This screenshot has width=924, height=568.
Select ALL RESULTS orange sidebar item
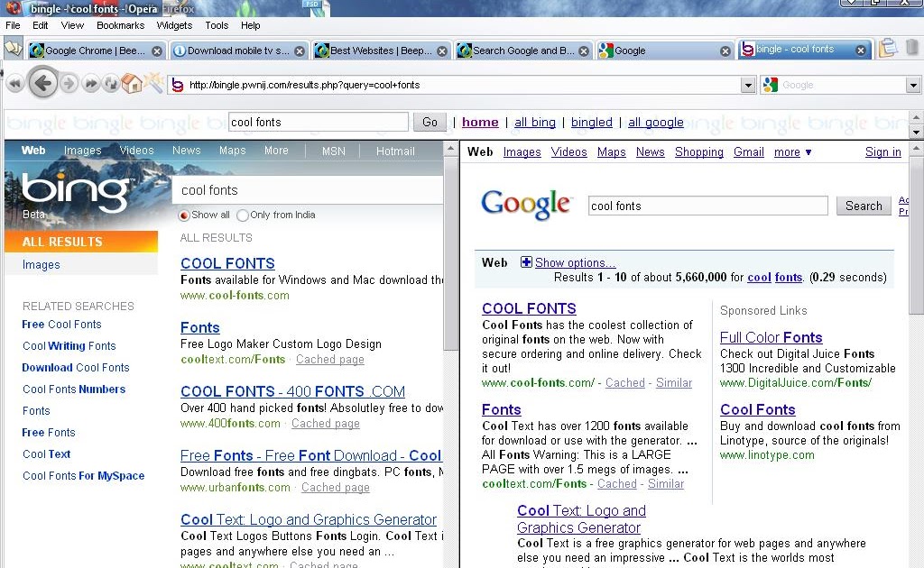click(x=81, y=242)
